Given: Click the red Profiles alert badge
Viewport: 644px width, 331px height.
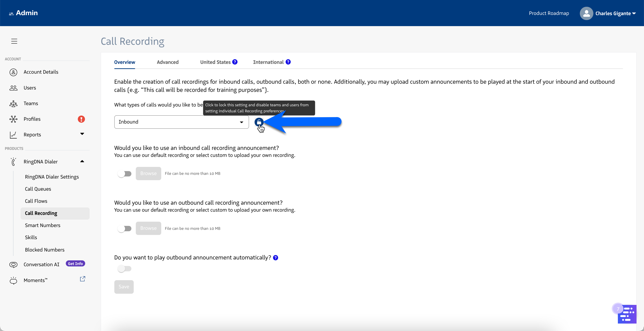Looking at the screenshot, I should 81,119.
